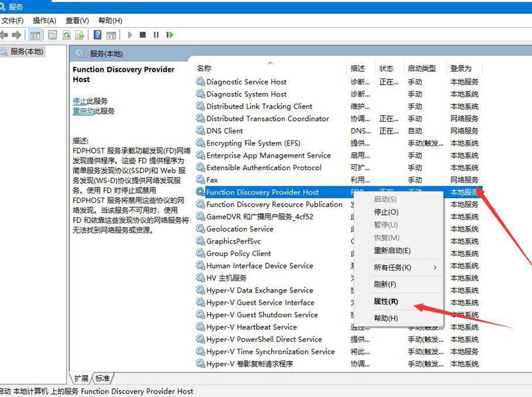Click the Back navigation arrow icon
Viewport: 532px width, 397px height.
pos(5,35)
